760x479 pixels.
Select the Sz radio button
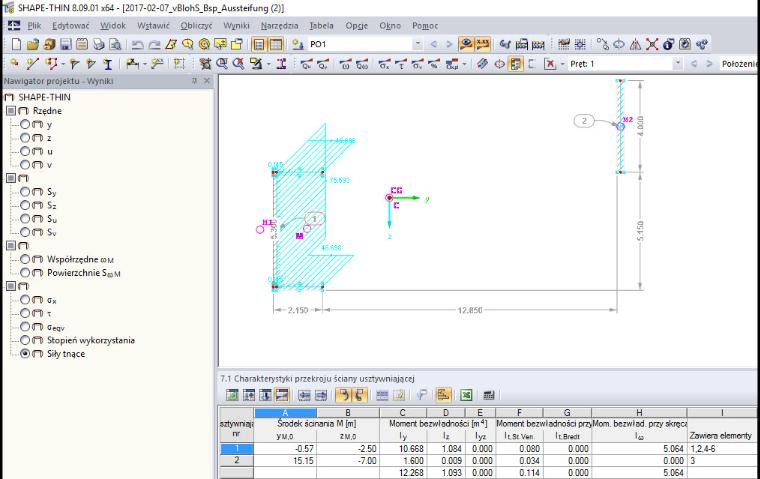point(25,205)
